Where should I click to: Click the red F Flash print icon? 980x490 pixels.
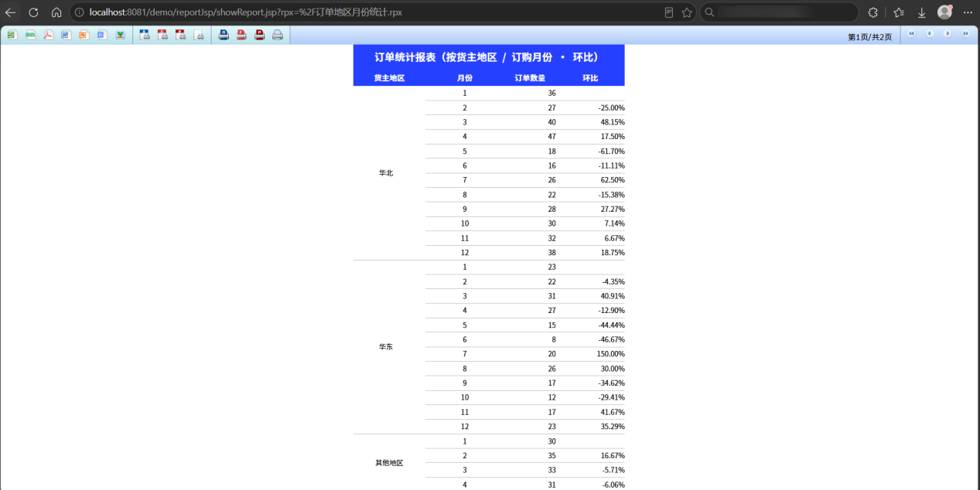[241, 35]
